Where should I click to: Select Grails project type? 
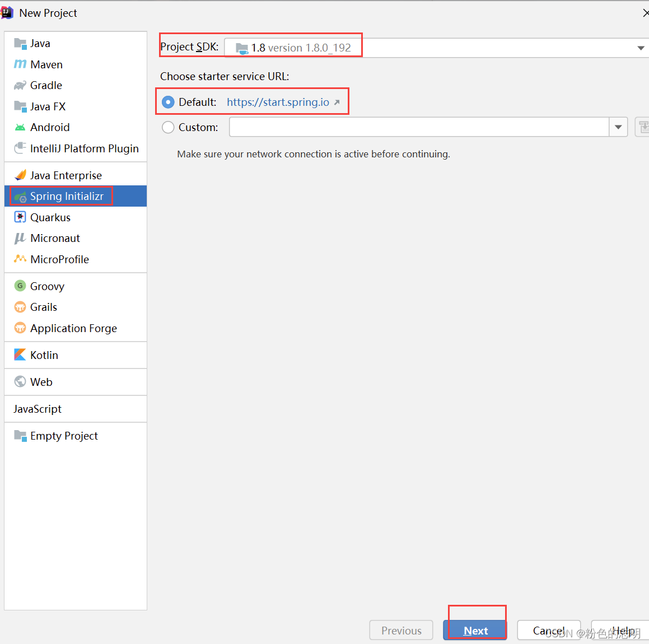pos(76,307)
